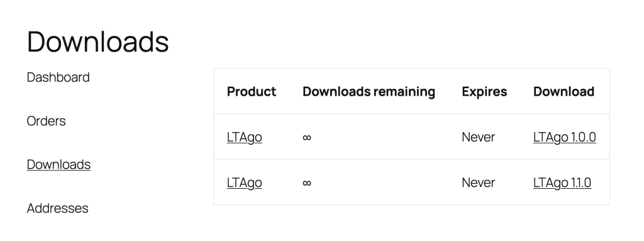Click the Expires column header
Screen dimensions: 644x241
[484, 91]
